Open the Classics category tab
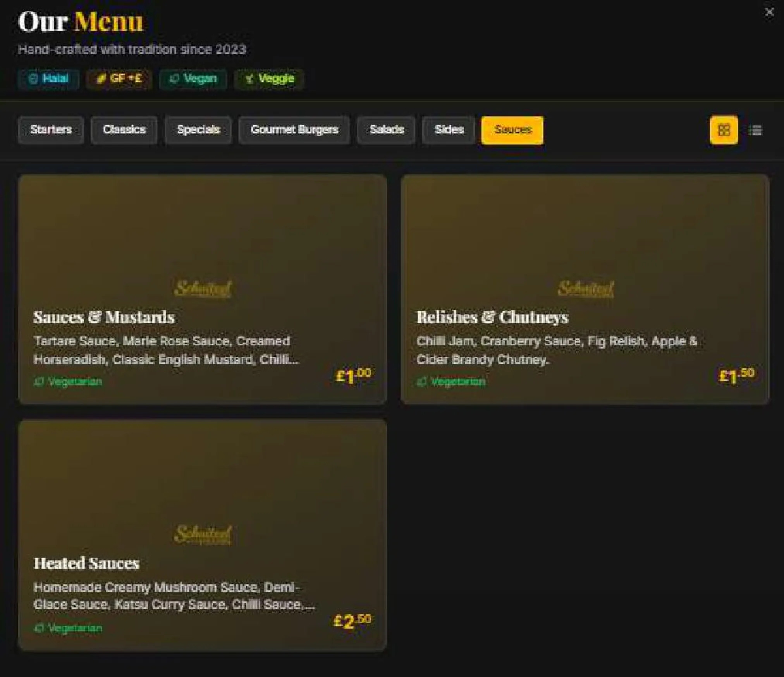Screen dimensions: 784x677 124,130
